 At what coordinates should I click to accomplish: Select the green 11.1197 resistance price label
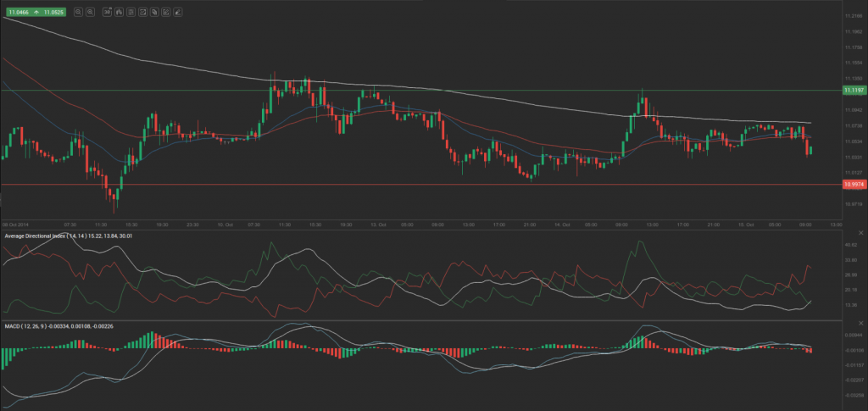[853, 89]
